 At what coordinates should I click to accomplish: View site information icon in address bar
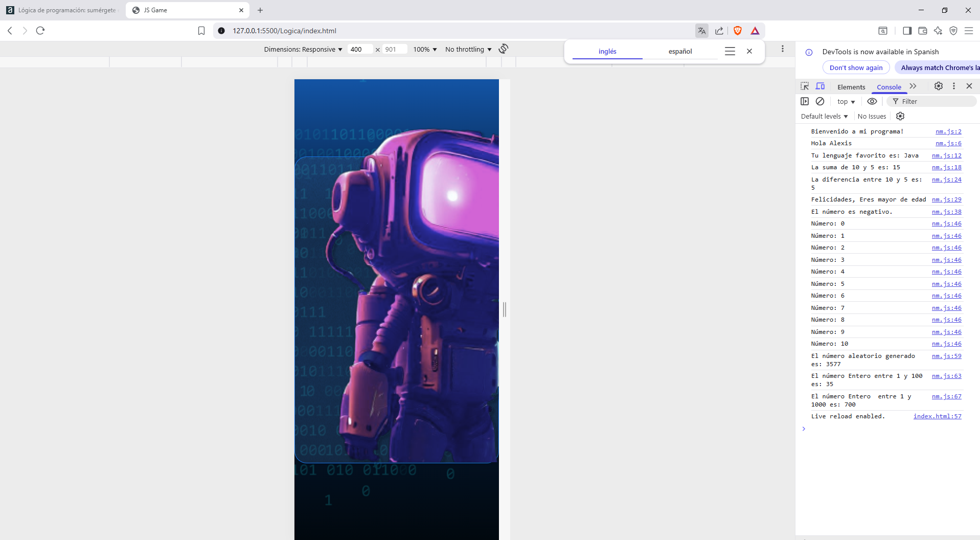click(221, 31)
